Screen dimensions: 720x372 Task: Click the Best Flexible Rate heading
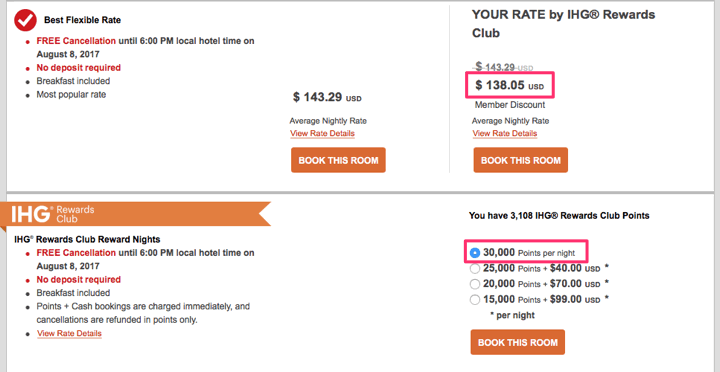tap(83, 20)
